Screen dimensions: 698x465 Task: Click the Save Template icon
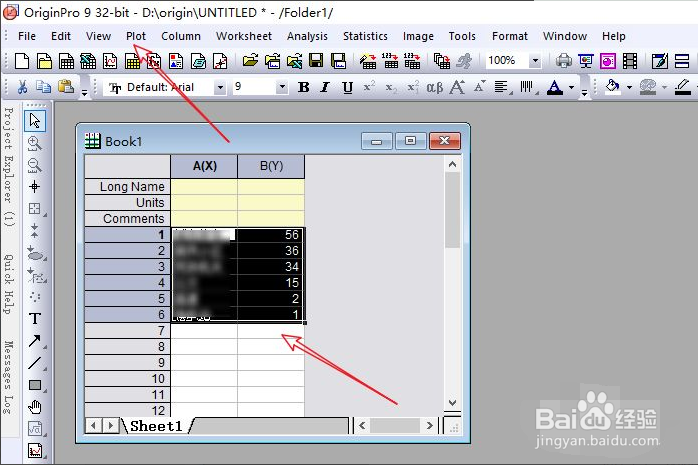pyautogui.click(x=338, y=61)
